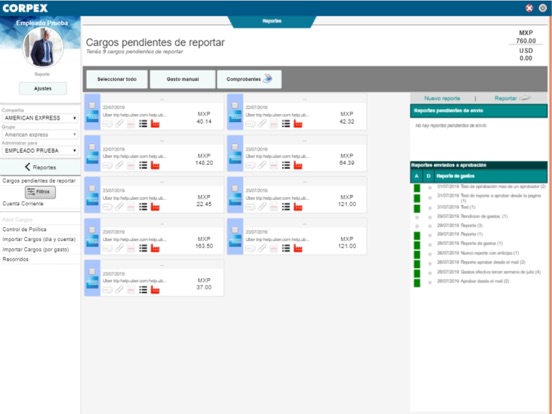Open attachment paperclip on the 42.32 charge
The height and width of the screenshot is (414, 552).
262,124
